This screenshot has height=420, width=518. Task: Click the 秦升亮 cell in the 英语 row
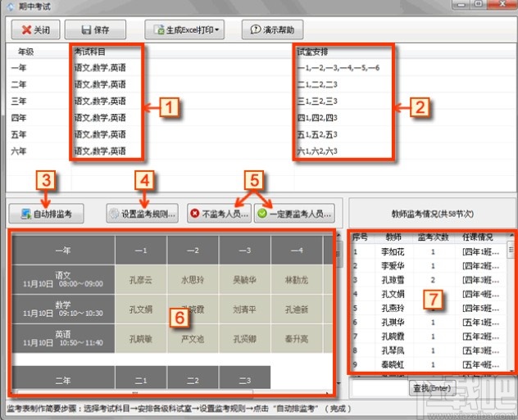tap(297, 338)
